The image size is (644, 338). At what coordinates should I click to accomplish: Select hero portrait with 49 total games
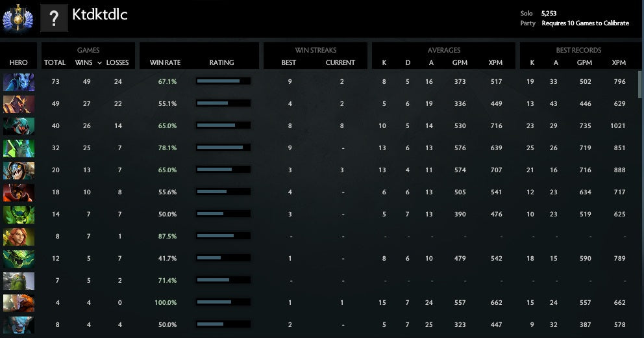[19, 104]
